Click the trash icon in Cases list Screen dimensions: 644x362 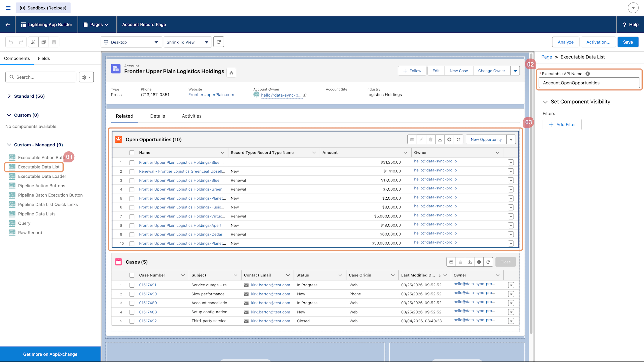tap(460, 262)
